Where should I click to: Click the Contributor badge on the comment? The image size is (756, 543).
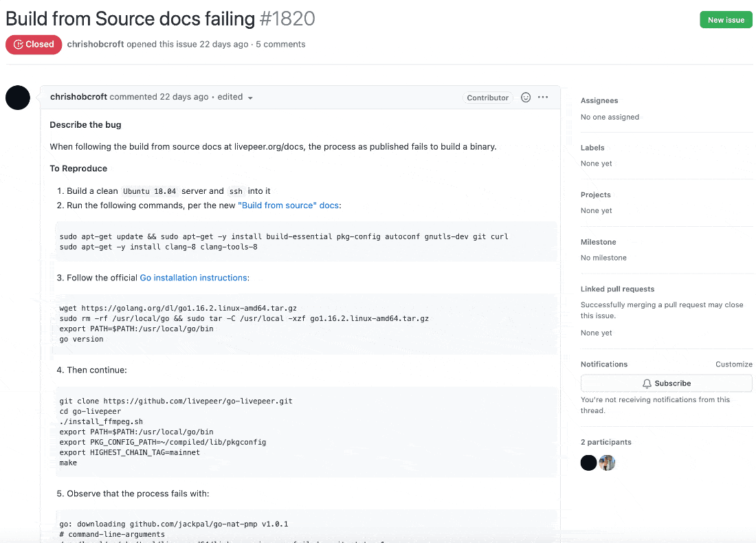click(487, 98)
